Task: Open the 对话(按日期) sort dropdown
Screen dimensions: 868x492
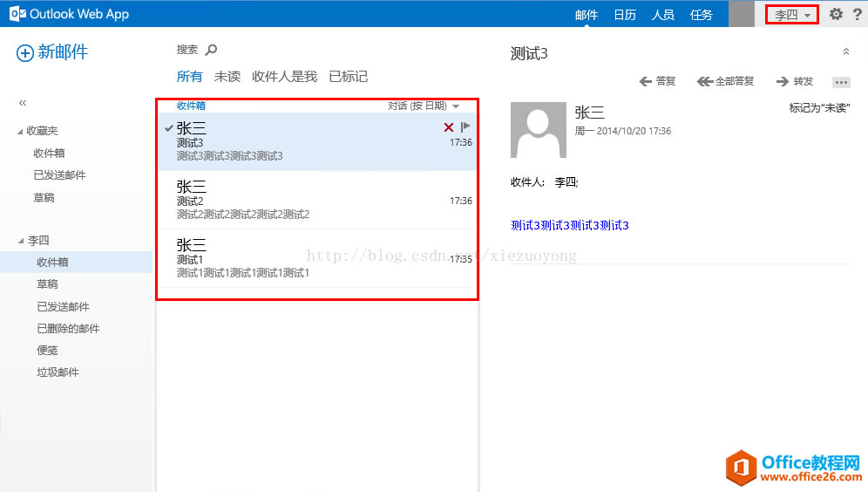Action: click(424, 106)
